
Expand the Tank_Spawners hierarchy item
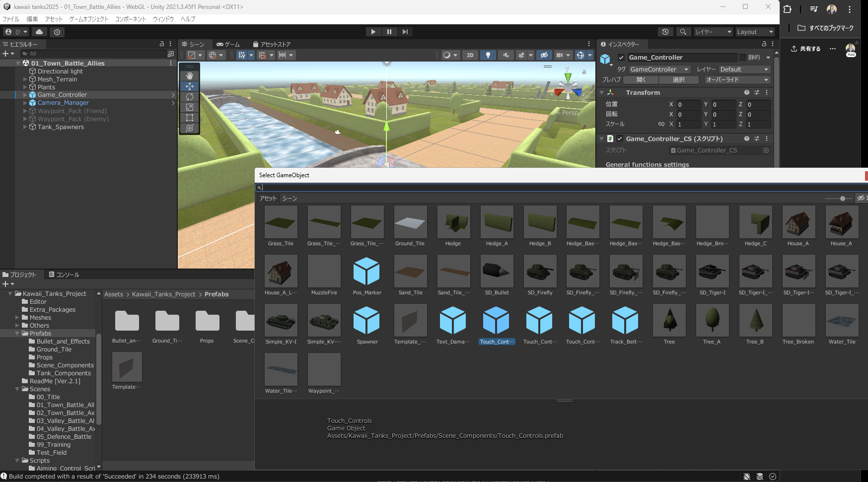coord(25,127)
